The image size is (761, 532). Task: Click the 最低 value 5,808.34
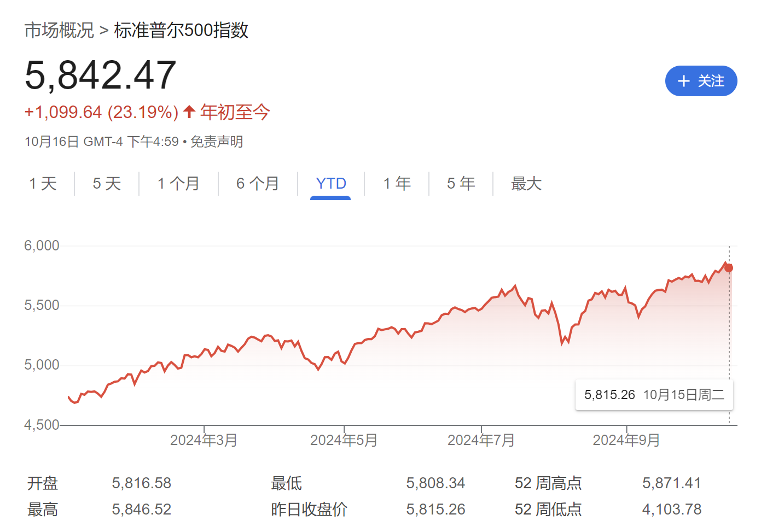point(435,483)
